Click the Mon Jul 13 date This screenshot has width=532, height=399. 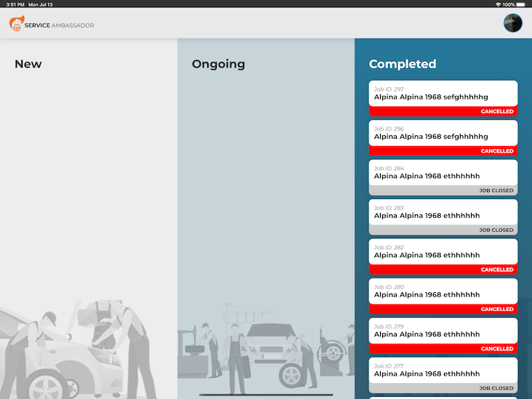(41, 4)
